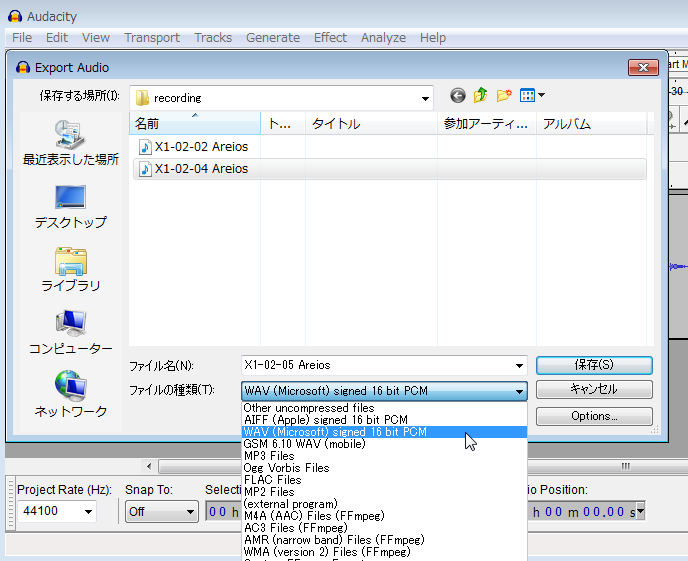The height and width of the screenshot is (561, 688).
Task: Close the Export Audio dialog
Action: (x=643, y=68)
